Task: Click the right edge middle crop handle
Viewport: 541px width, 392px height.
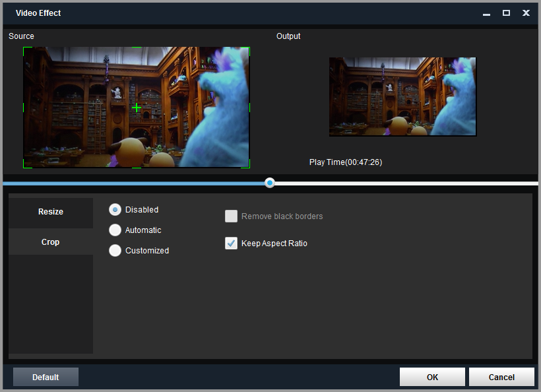Action: click(x=249, y=107)
